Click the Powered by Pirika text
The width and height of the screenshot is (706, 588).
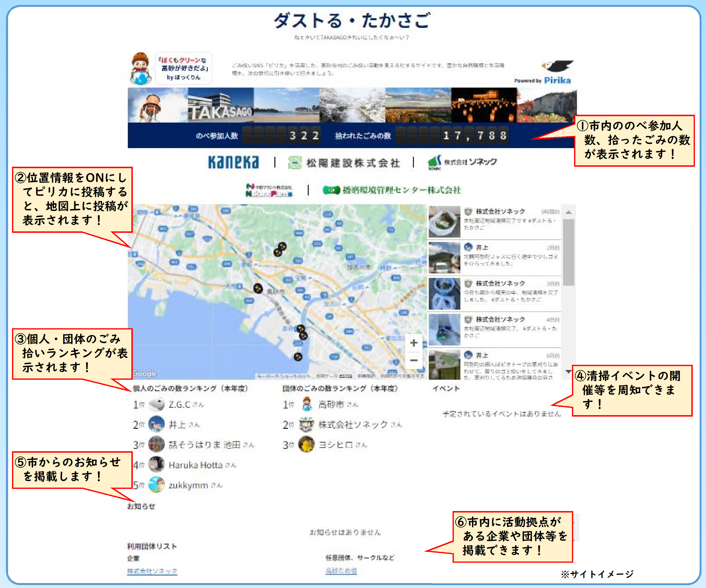[x=543, y=80]
